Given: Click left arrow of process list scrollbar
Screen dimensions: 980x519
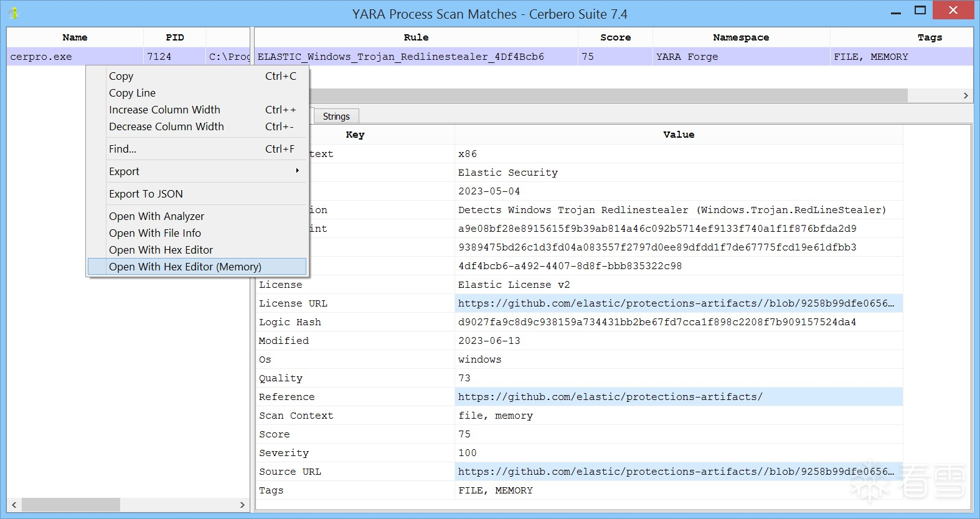Looking at the screenshot, I should (14, 505).
